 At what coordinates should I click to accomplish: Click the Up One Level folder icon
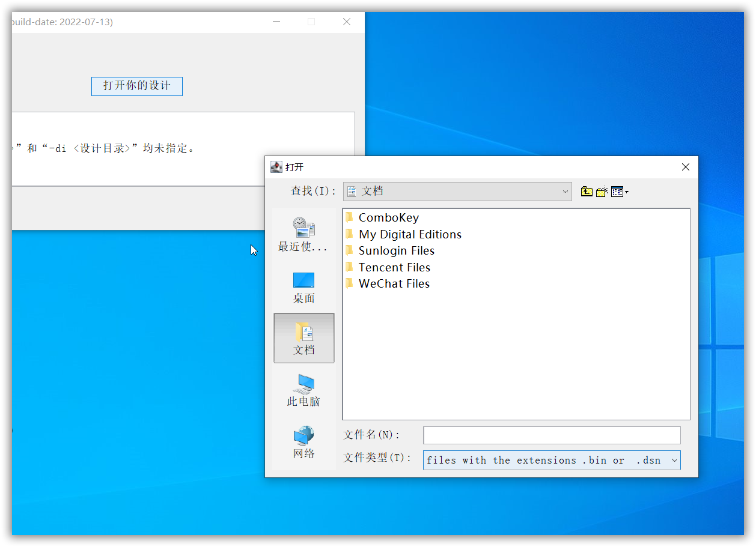[587, 191]
